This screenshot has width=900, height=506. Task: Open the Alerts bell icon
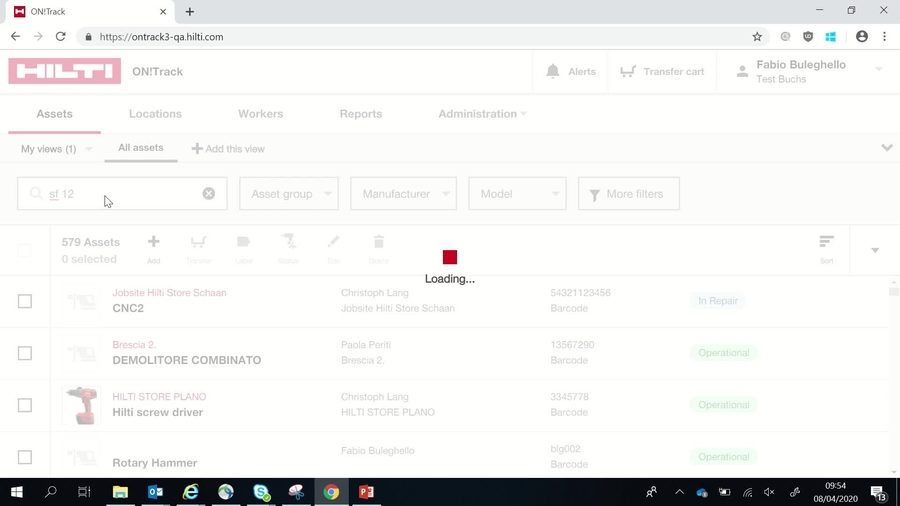553,71
